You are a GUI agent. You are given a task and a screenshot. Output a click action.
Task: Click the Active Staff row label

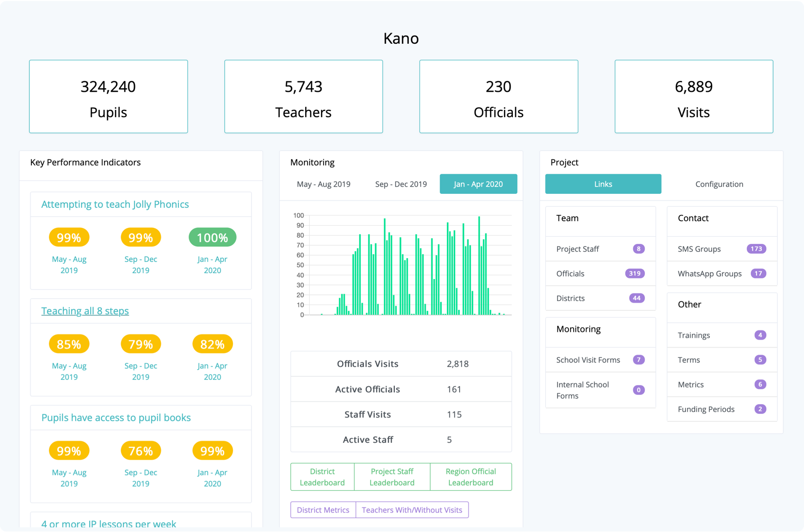pos(368,440)
